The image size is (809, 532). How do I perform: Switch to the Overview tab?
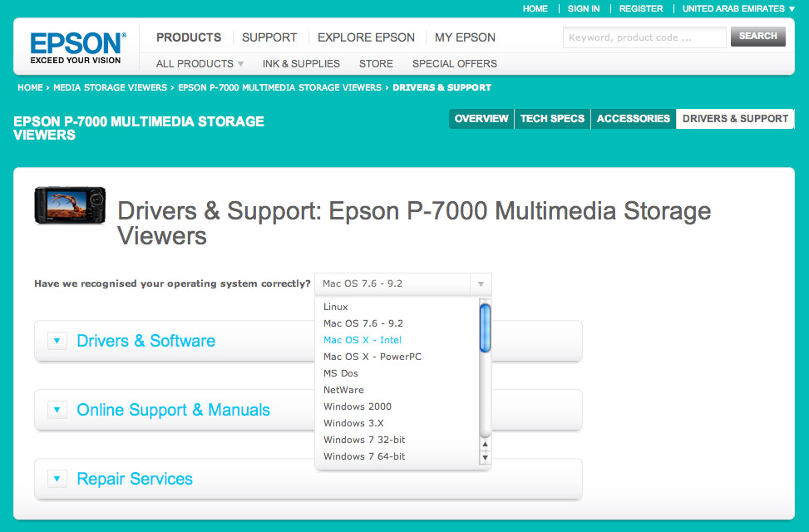481,119
